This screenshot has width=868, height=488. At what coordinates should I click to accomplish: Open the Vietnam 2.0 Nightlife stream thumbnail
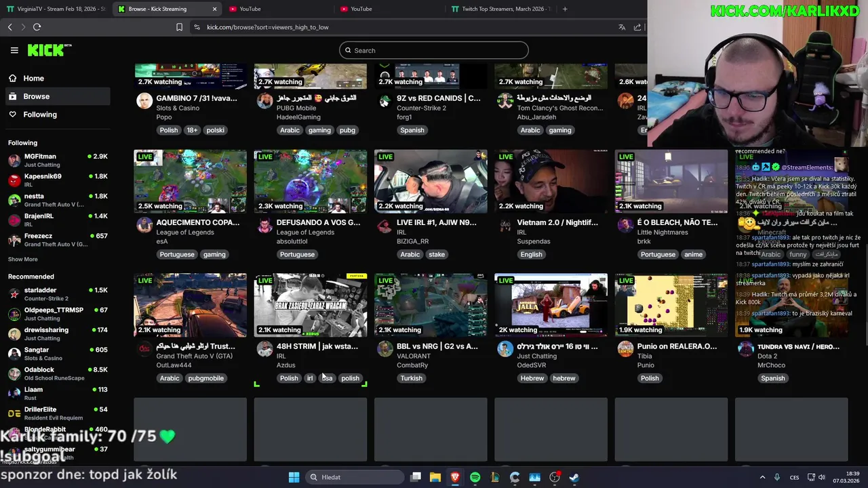[551, 182]
